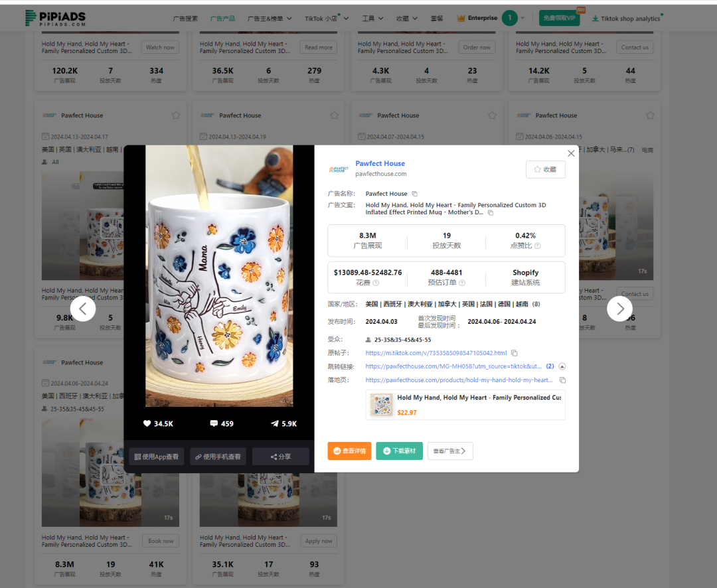The height and width of the screenshot is (588, 717).
Task: Copy the original TikTok post link
Action: [515, 353]
